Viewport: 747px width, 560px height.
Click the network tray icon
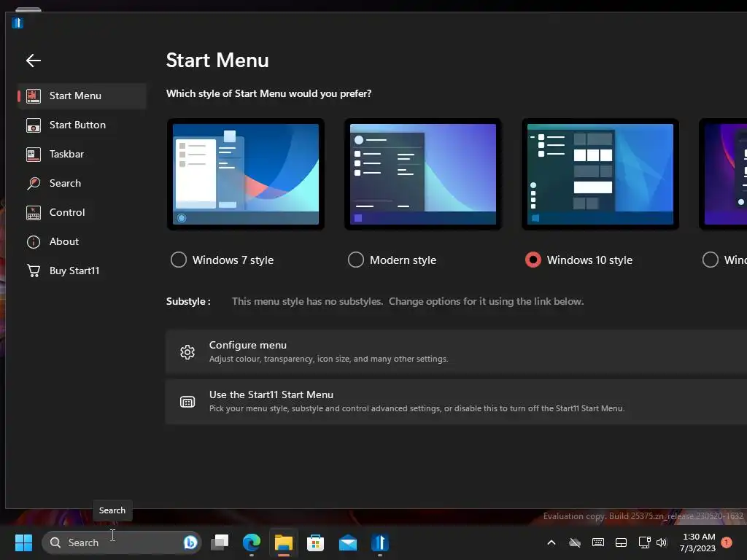point(645,542)
